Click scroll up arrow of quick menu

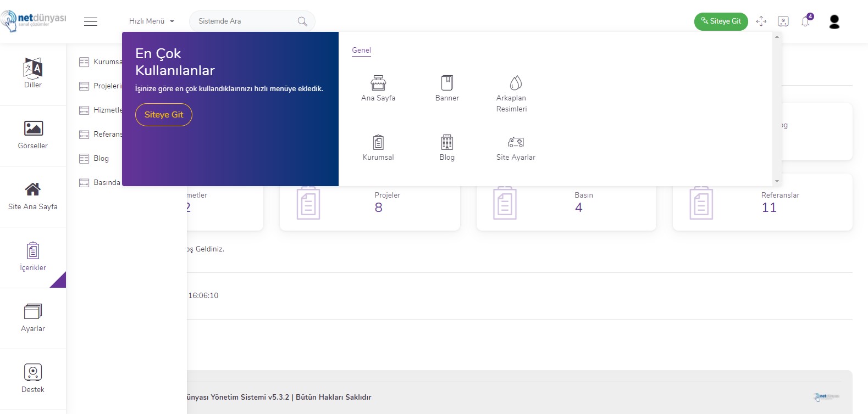777,37
